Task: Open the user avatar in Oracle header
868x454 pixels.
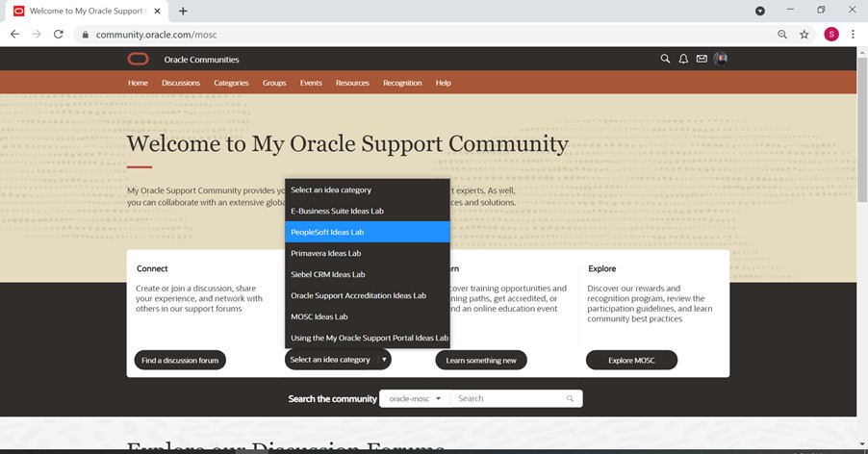Action: pos(720,59)
